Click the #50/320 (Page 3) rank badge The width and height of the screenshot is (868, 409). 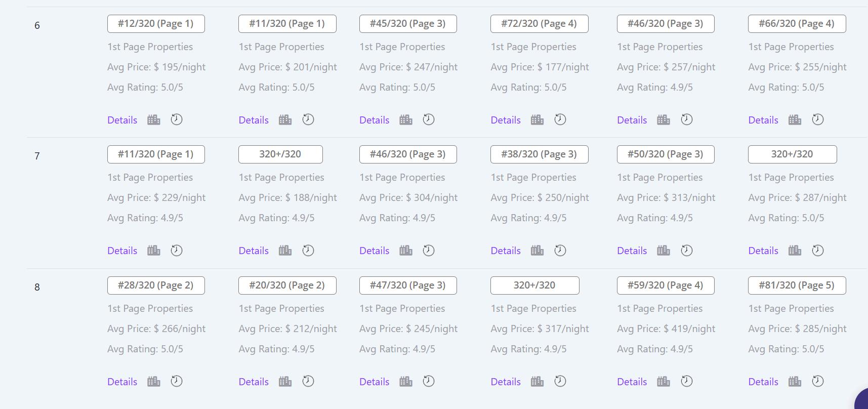(666, 154)
